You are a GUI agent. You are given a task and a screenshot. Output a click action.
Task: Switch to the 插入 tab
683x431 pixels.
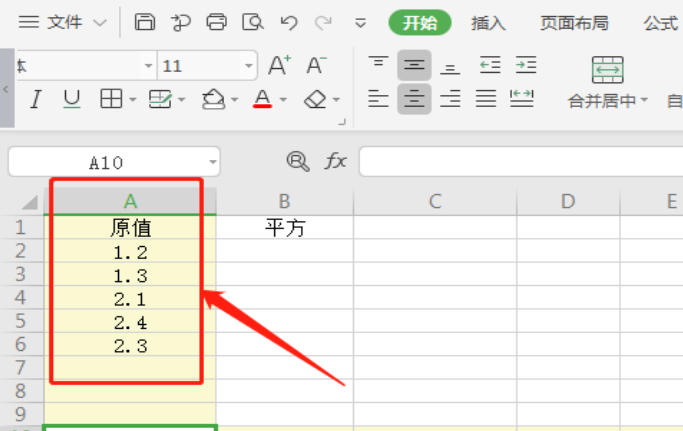(x=488, y=23)
